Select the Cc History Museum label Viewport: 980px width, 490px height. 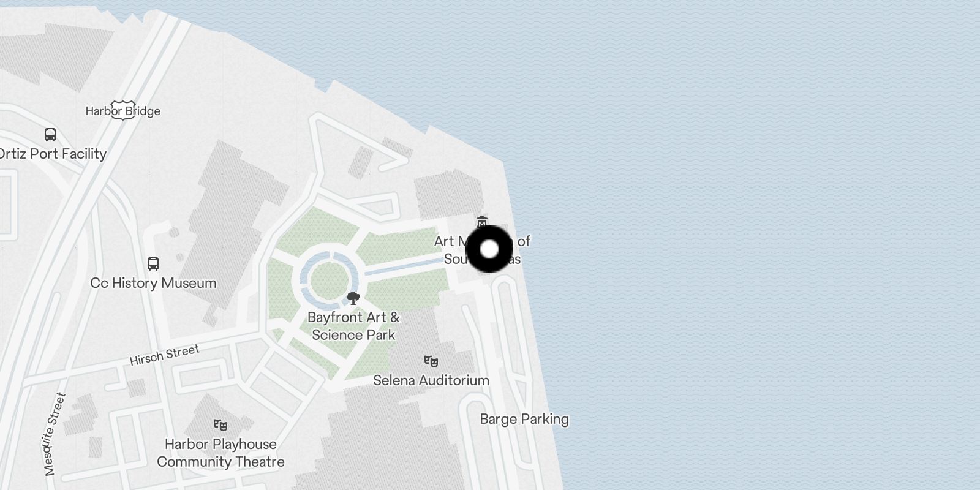pyautogui.click(x=153, y=283)
